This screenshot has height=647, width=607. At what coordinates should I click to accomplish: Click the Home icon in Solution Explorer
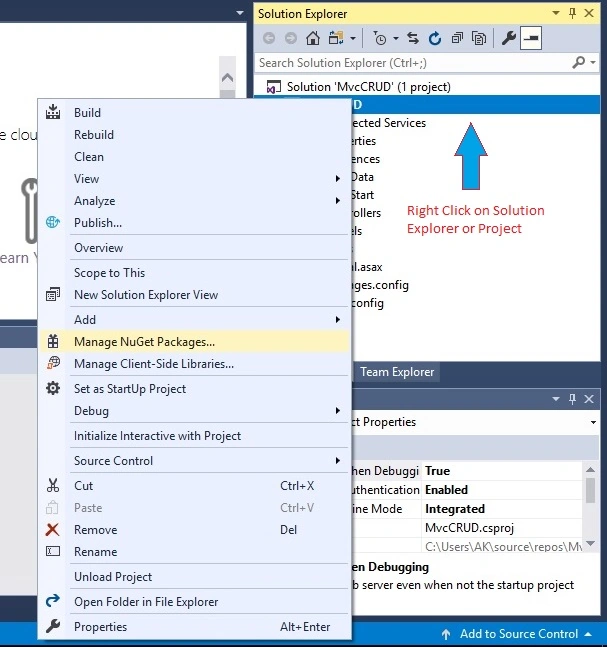[313, 38]
